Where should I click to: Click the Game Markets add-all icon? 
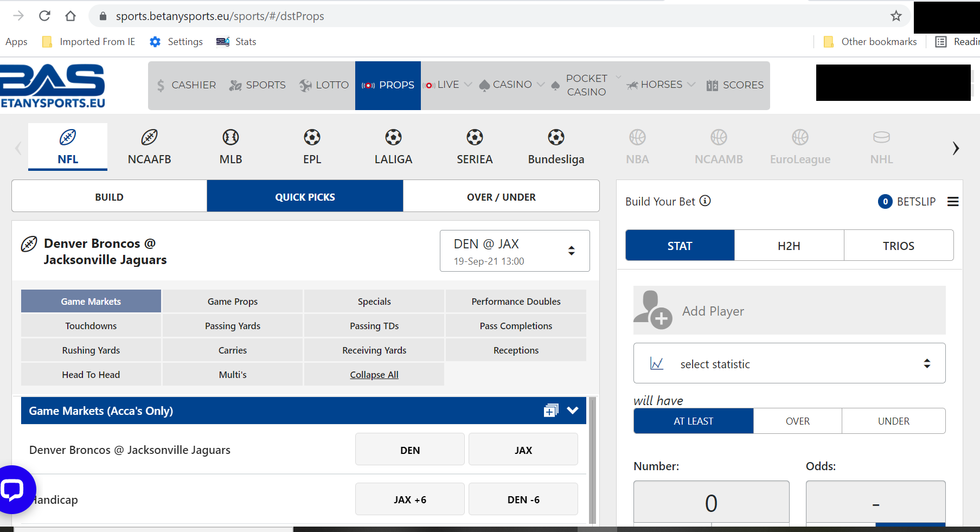coord(551,411)
